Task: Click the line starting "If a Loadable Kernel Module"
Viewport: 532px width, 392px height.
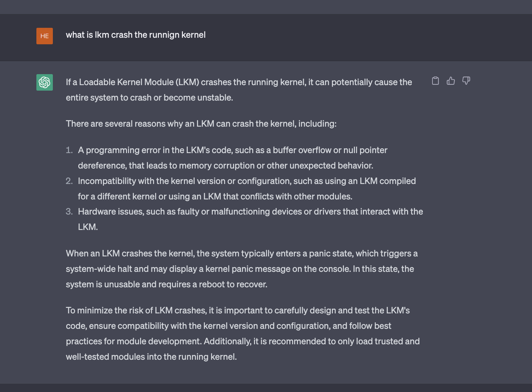Action: [239, 82]
